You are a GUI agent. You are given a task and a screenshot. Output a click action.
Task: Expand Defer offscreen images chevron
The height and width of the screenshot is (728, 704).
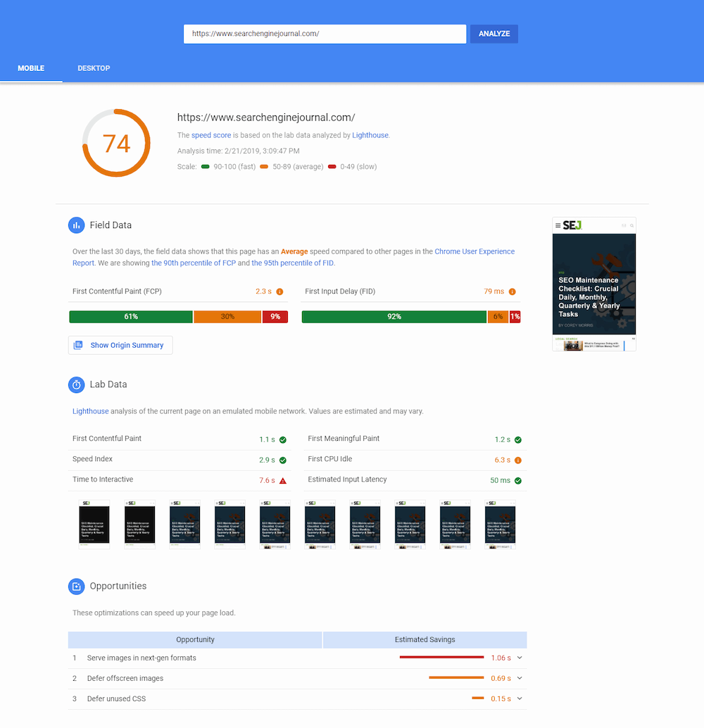pyautogui.click(x=520, y=678)
